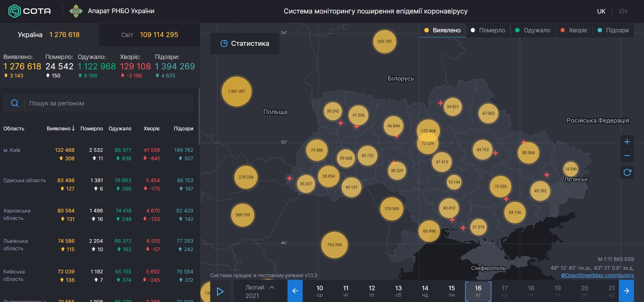This screenshot has height=302, width=644.
Task: Switch language to EN
Action: tap(623, 11)
